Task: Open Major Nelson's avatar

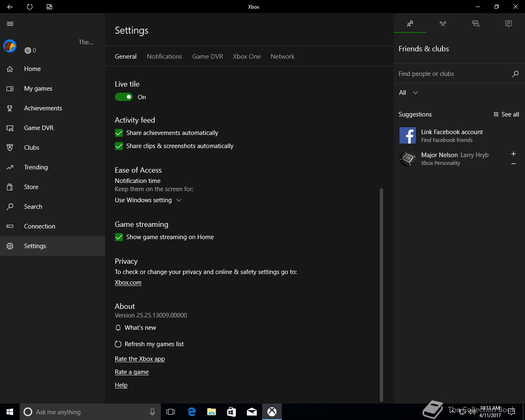Action: point(408,158)
